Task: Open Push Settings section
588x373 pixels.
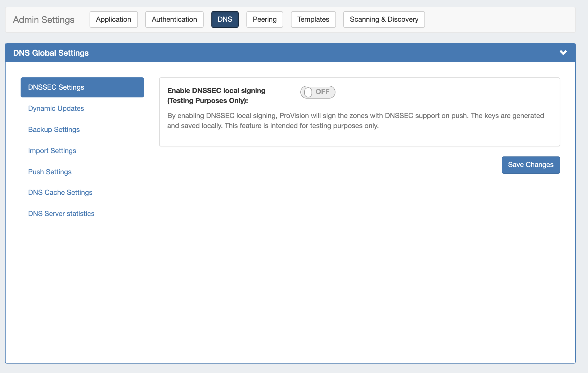Action: 50,172
